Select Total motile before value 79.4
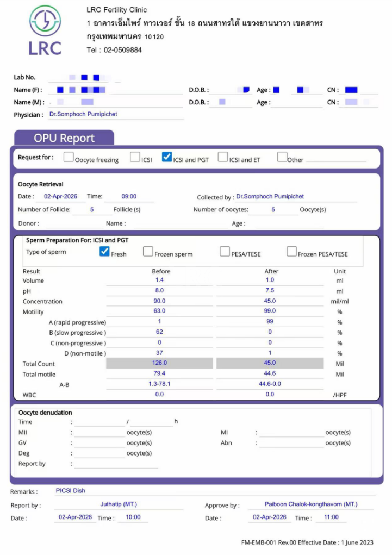 coord(159,374)
